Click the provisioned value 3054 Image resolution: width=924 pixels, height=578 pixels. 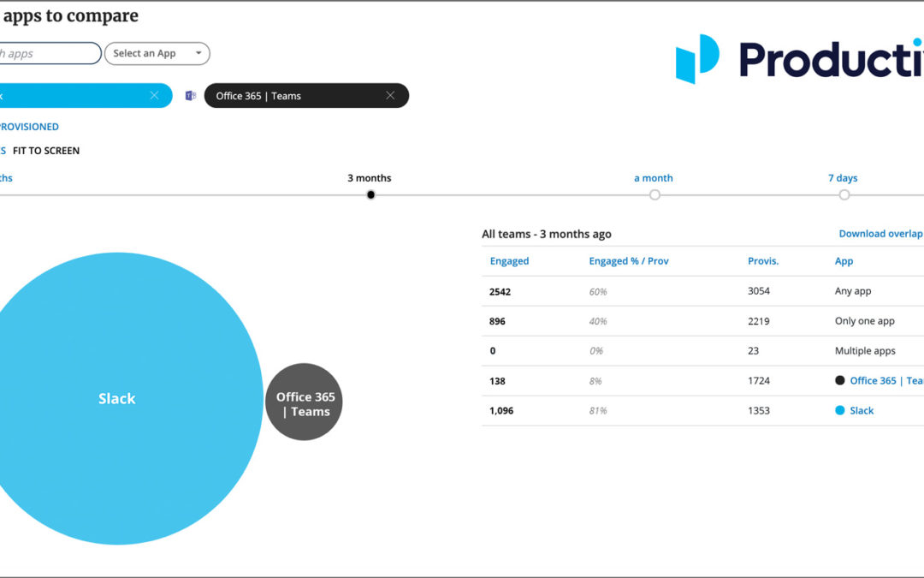[759, 291]
